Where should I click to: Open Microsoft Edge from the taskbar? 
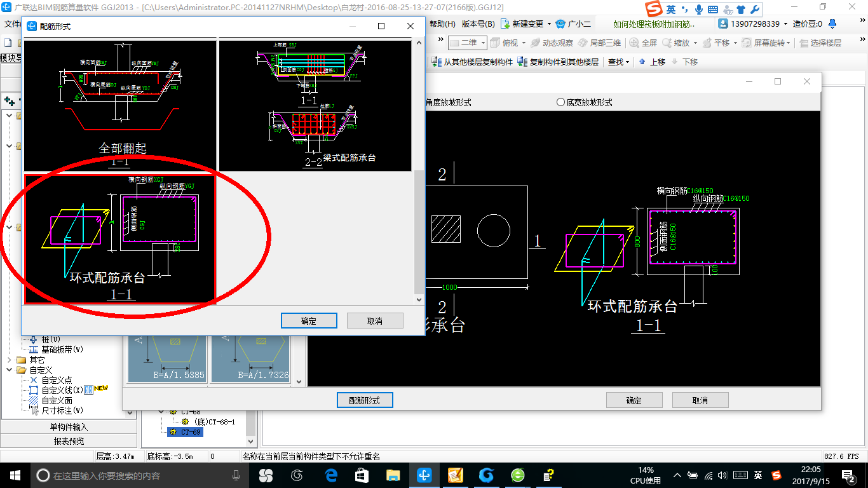point(330,475)
